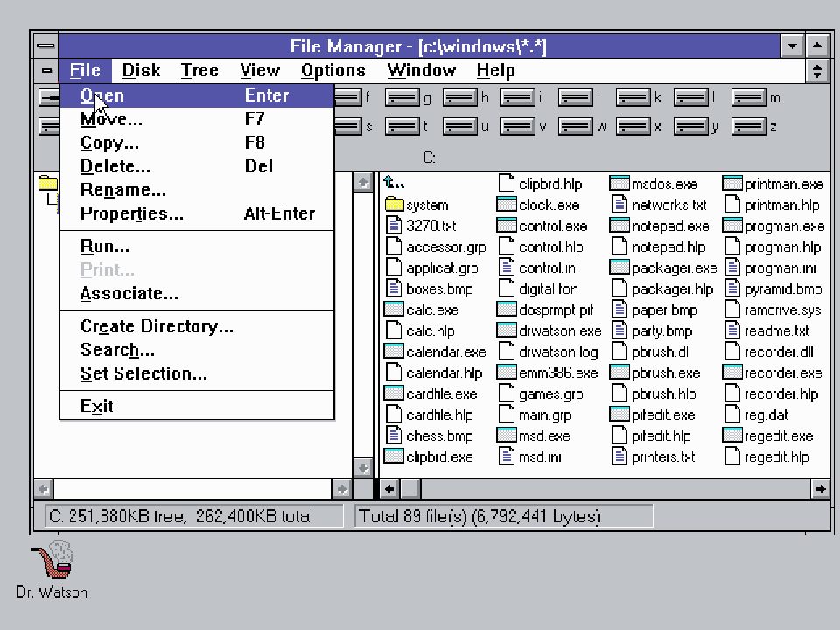Select notepad.exe program icon

[619, 226]
